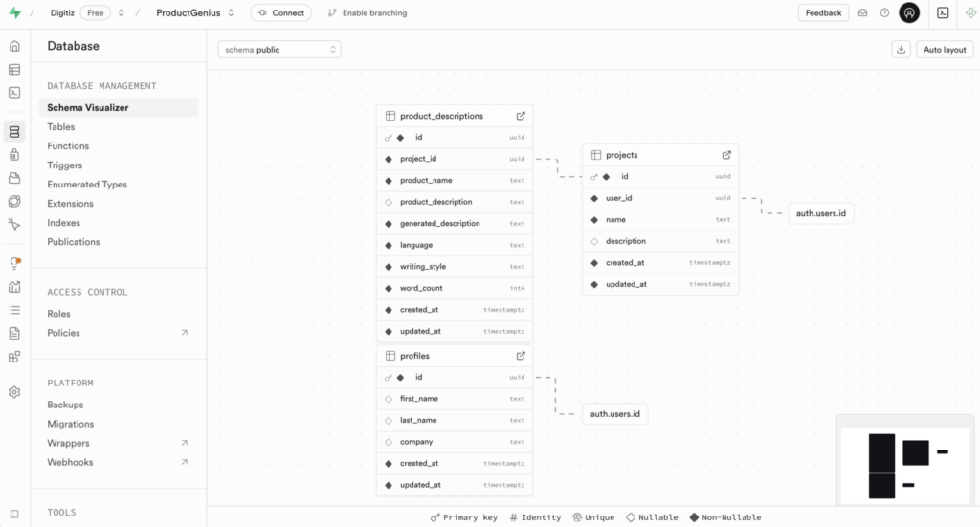Click the Auto layout button
This screenshot has width=980, height=527.
click(x=945, y=50)
